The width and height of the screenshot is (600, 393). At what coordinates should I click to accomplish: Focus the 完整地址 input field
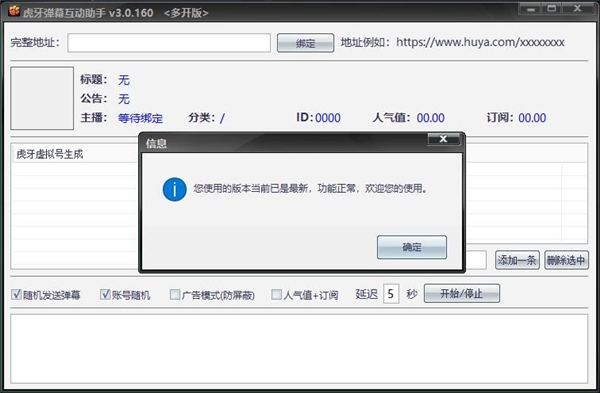[169, 42]
